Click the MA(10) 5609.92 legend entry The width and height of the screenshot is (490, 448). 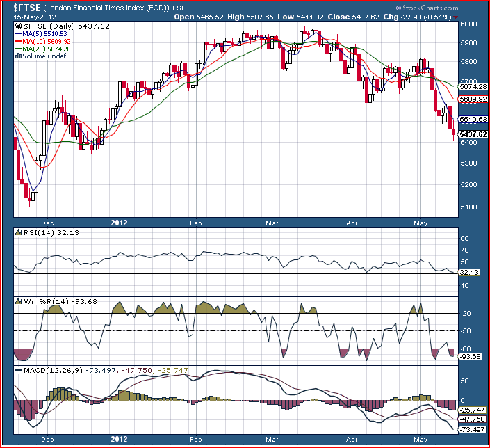[47, 41]
